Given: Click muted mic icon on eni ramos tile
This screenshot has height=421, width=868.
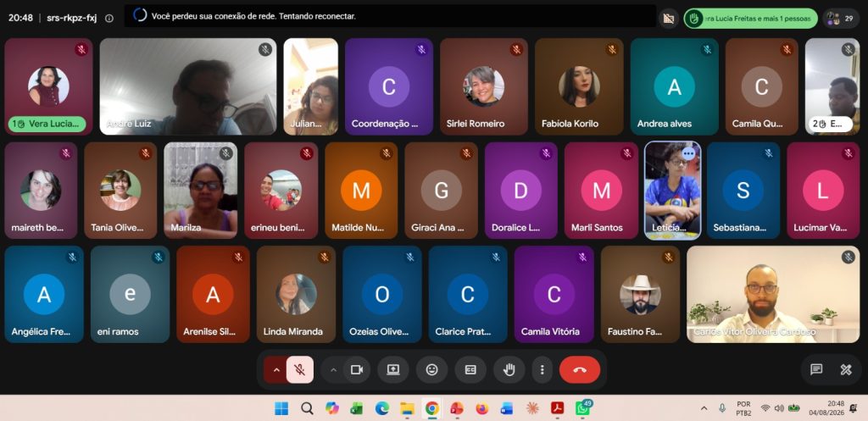Looking at the screenshot, I should point(159,258).
